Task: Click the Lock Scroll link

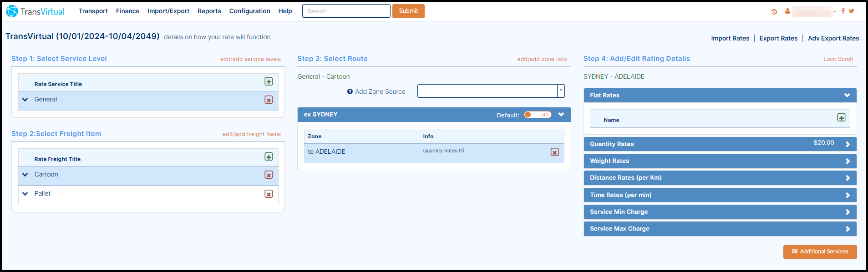Action: coord(838,59)
